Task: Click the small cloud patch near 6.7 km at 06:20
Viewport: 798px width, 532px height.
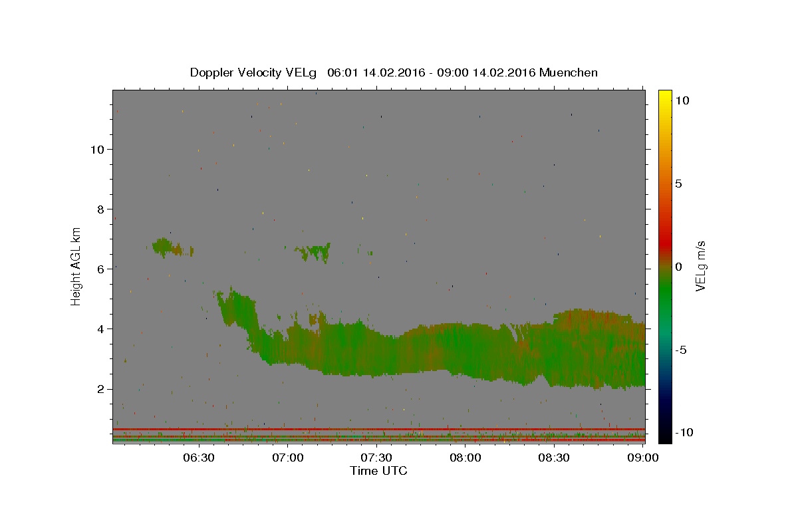Action: tap(172, 248)
